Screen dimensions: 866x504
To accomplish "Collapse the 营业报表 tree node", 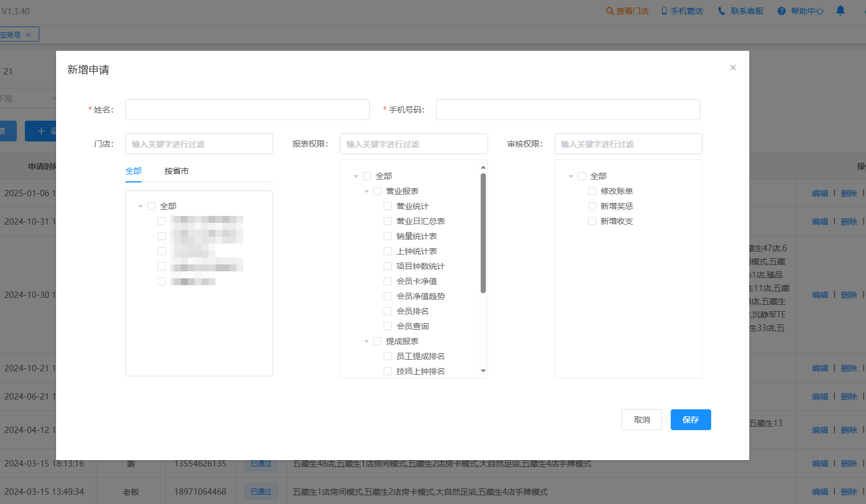I will 366,191.
